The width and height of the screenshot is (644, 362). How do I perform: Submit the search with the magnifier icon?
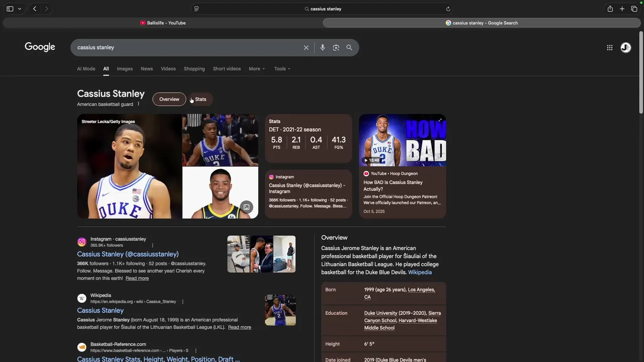349,47
